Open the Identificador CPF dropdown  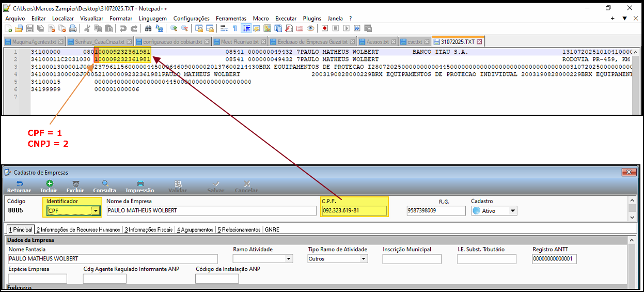(x=96, y=211)
